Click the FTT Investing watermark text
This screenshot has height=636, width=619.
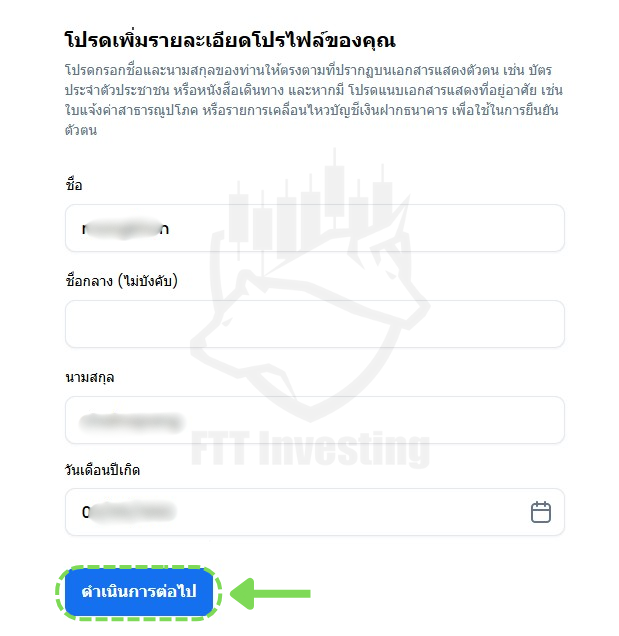point(310,449)
